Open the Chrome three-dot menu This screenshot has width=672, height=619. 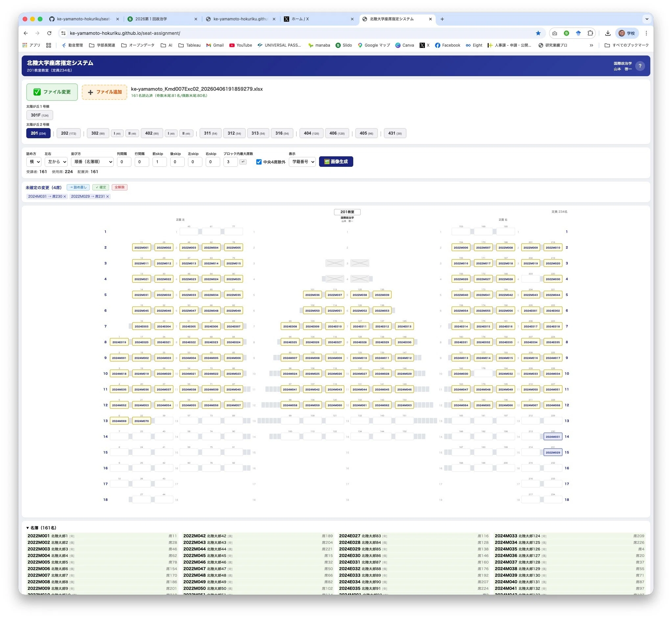(x=646, y=33)
